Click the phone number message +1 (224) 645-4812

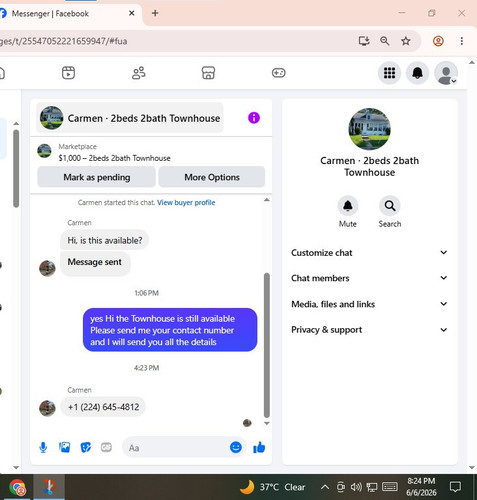103,407
